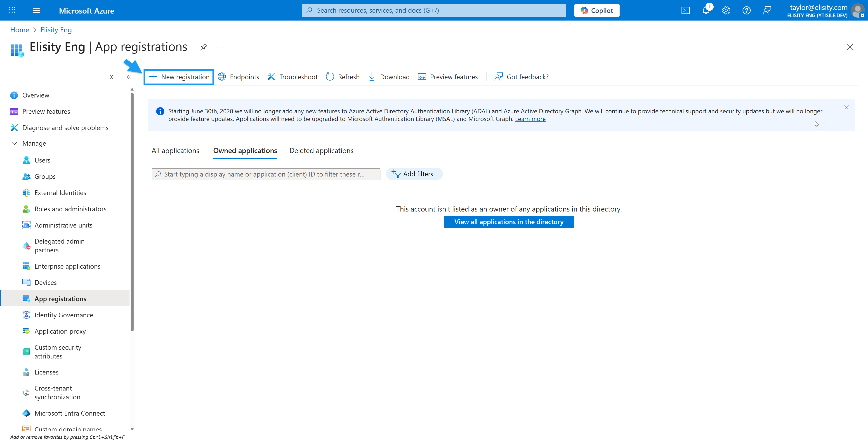Pin the App registrations page
The image size is (868, 442).
[203, 47]
